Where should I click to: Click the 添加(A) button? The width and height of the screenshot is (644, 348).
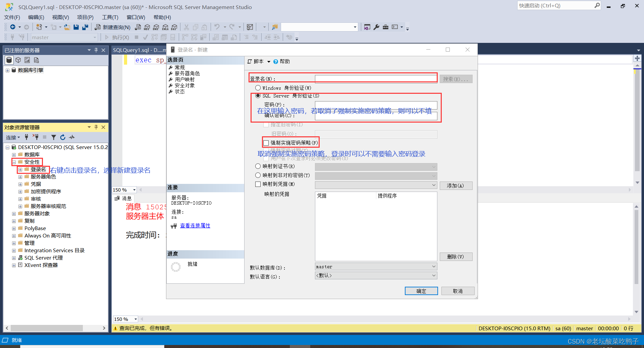point(456,186)
